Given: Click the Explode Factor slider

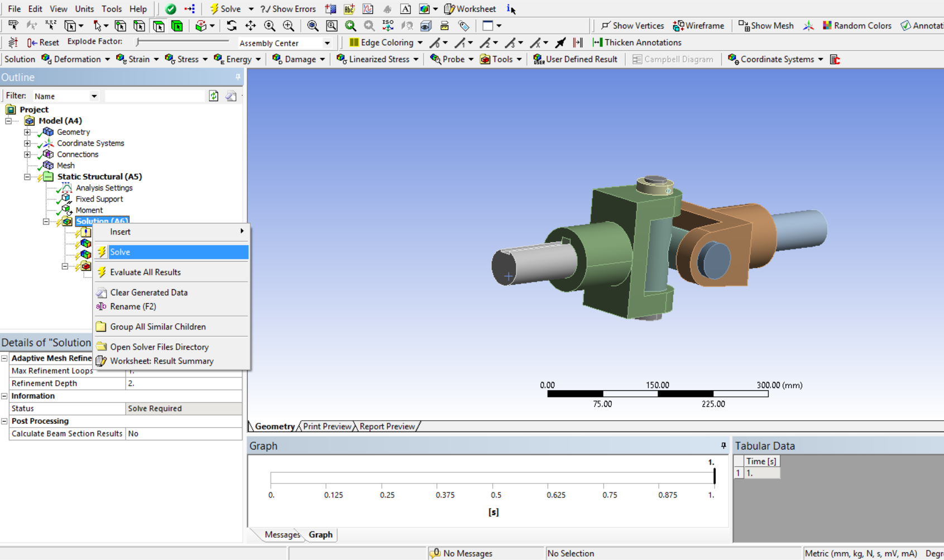Looking at the screenshot, I should [x=182, y=42].
